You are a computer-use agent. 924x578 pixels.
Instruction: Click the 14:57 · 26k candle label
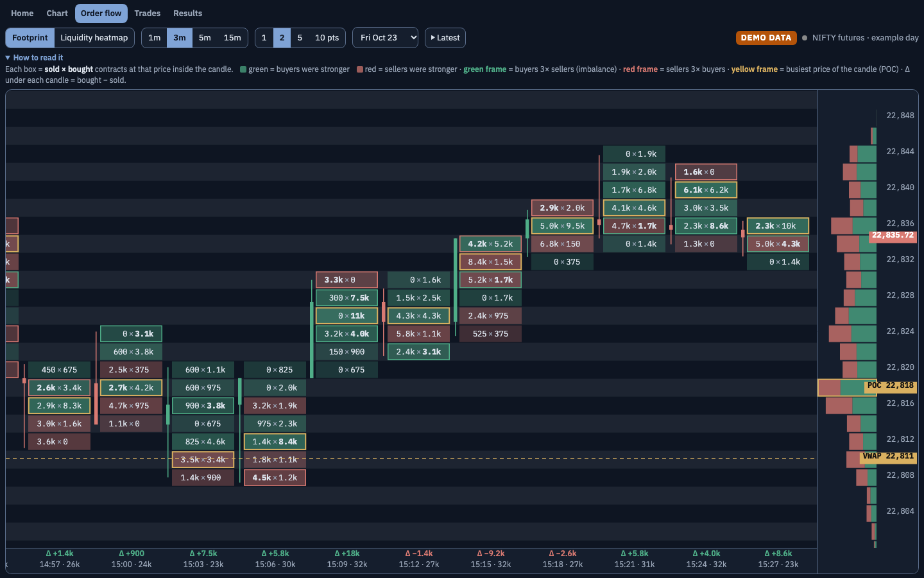59,565
